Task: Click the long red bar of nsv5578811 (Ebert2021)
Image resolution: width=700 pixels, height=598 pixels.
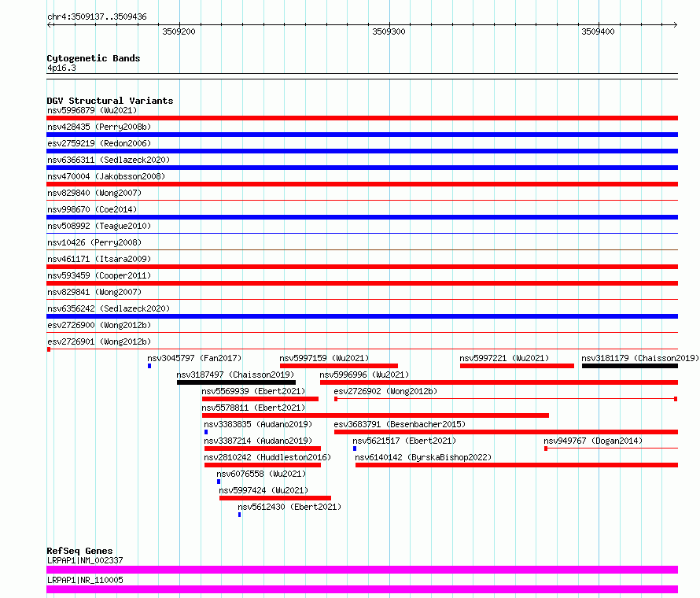Action: point(375,415)
